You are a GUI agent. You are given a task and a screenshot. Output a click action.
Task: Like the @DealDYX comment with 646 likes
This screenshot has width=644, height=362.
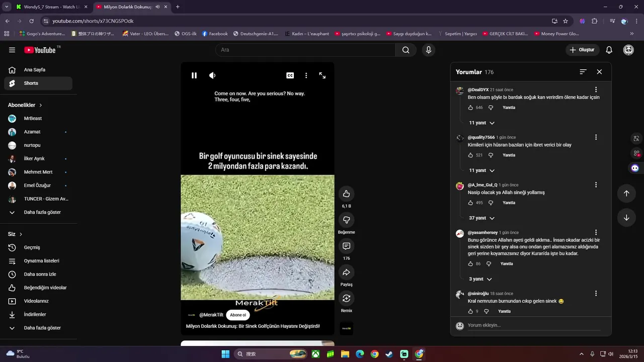pos(471,108)
